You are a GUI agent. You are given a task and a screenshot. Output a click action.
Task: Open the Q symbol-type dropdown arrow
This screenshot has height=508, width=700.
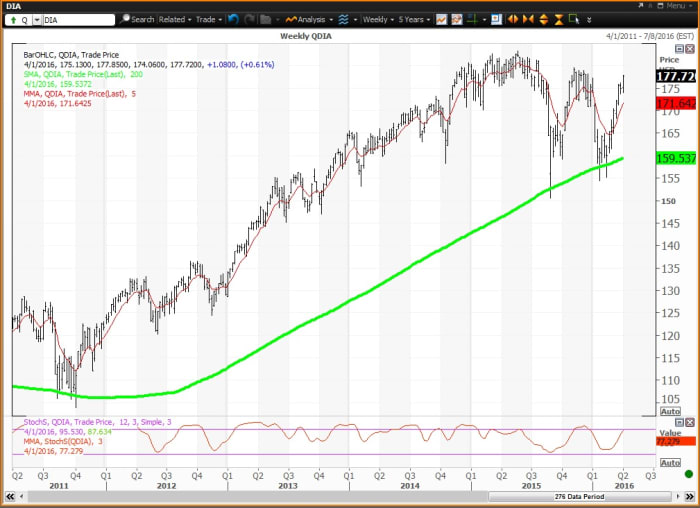pyautogui.click(x=37, y=20)
